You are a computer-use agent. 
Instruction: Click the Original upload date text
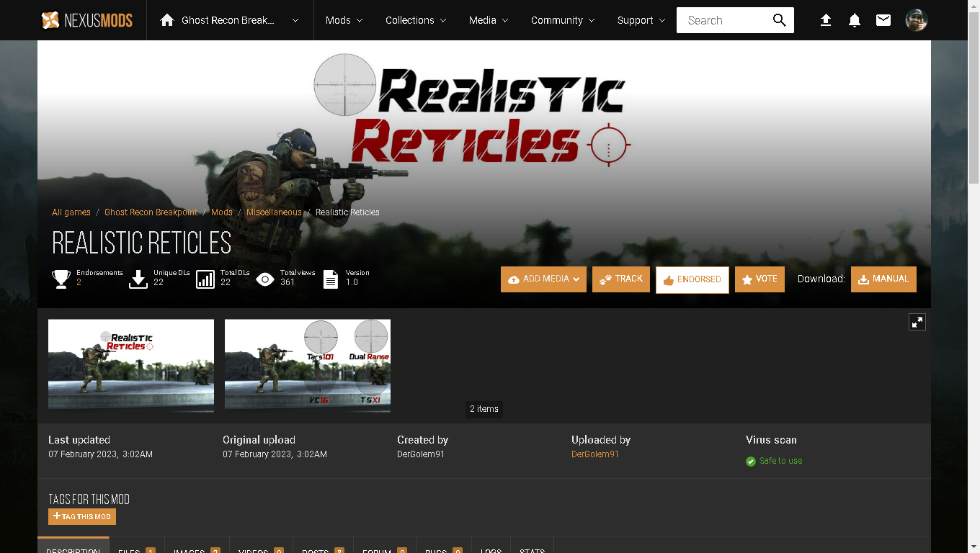tap(275, 454)
